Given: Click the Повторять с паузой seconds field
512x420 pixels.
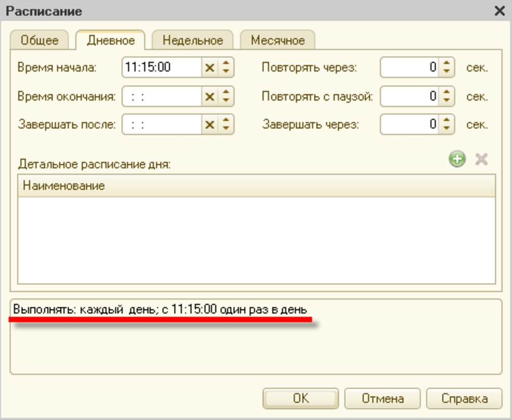Looking at the screenshot, I should [410, 97].
